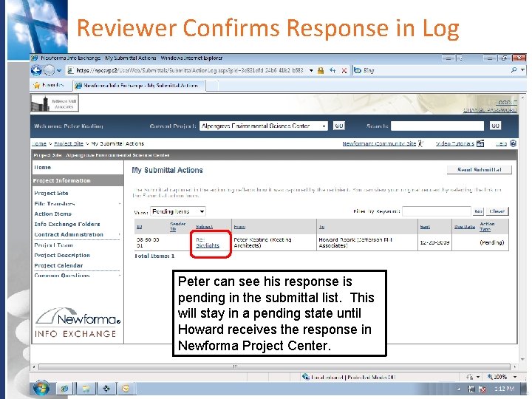Open the folder explorer taskbar icon
532x399 pixels.
pyautogui.click(x=86, y=389)
